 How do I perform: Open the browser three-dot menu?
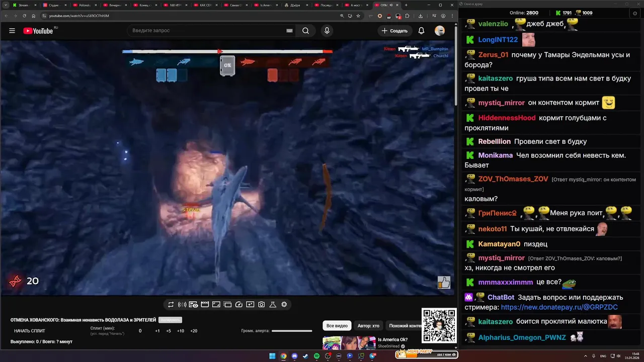click(451, 16)
